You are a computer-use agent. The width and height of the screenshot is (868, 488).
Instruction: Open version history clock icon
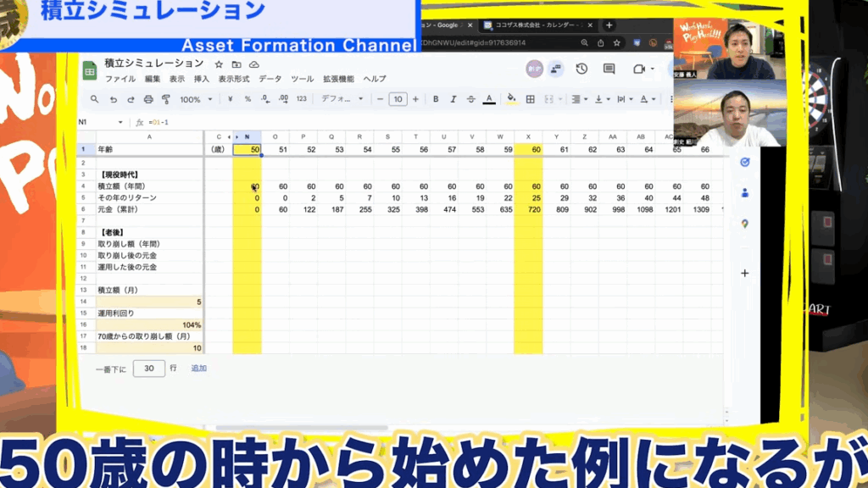[581, 69]
